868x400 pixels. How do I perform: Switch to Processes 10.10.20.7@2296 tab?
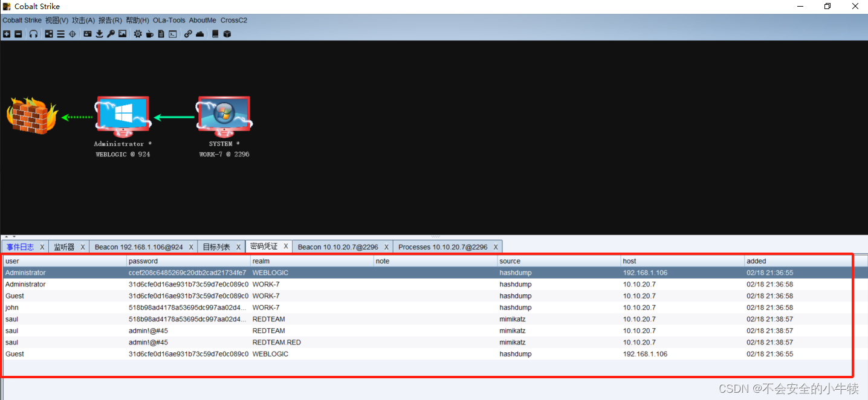pyautogui.click(x=442, y=247)
